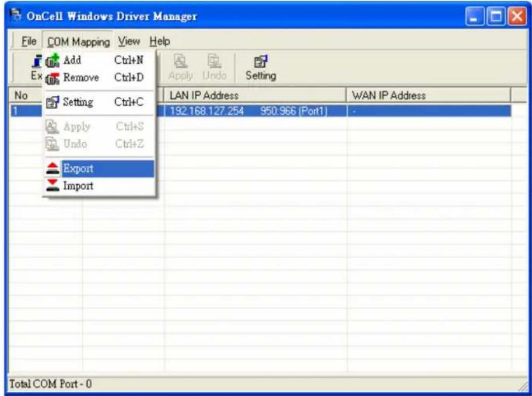Select row number 1 cell

click(26, 111)
